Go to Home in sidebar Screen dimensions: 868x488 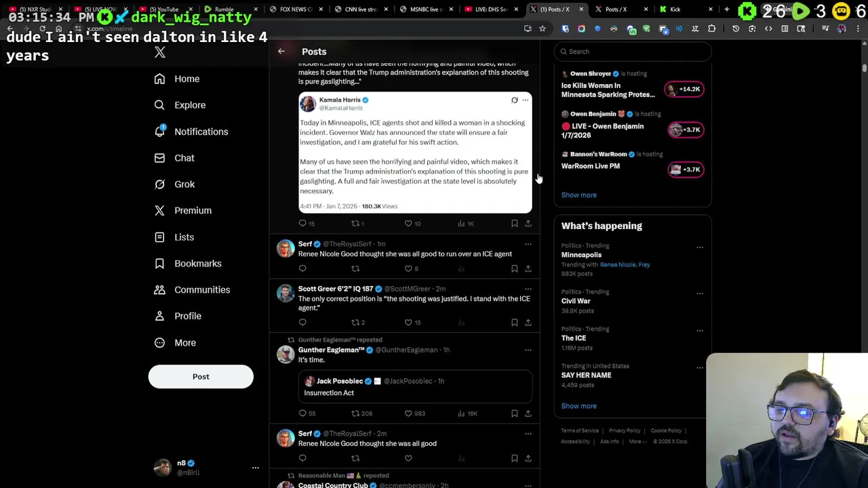(177, 79)
